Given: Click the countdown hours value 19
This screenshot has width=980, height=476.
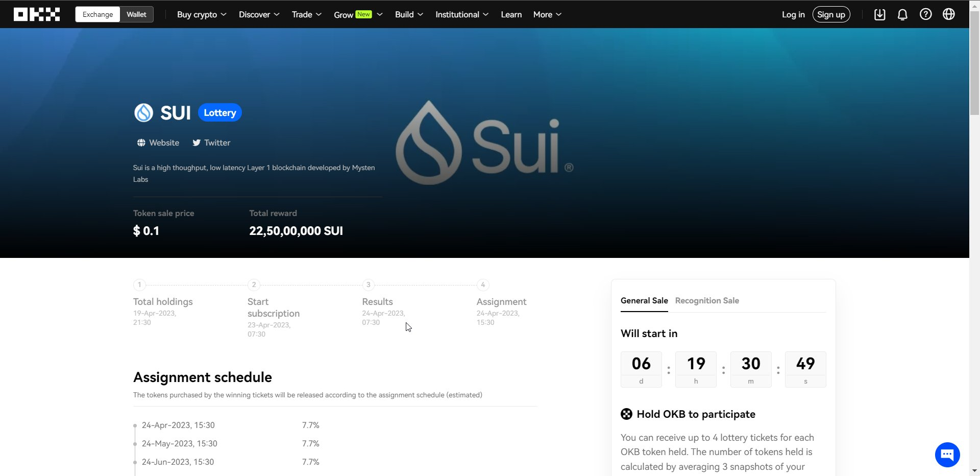Looking at the screenshot, I should point(696,364).
